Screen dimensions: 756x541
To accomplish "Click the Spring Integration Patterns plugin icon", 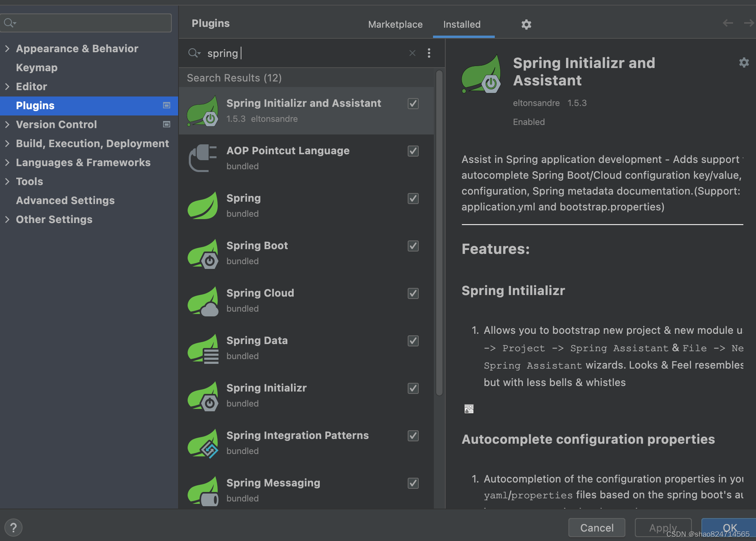I will (x=203, y=443).
